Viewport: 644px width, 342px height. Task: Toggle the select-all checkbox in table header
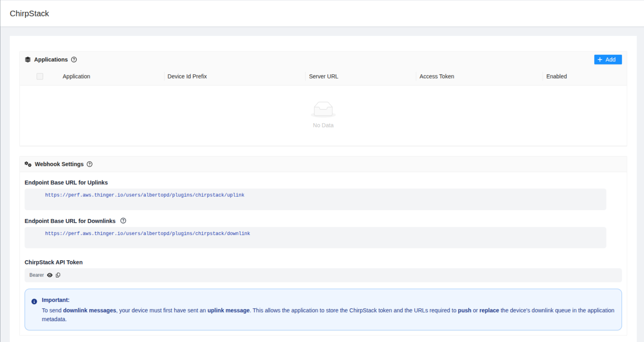point(40,76)
